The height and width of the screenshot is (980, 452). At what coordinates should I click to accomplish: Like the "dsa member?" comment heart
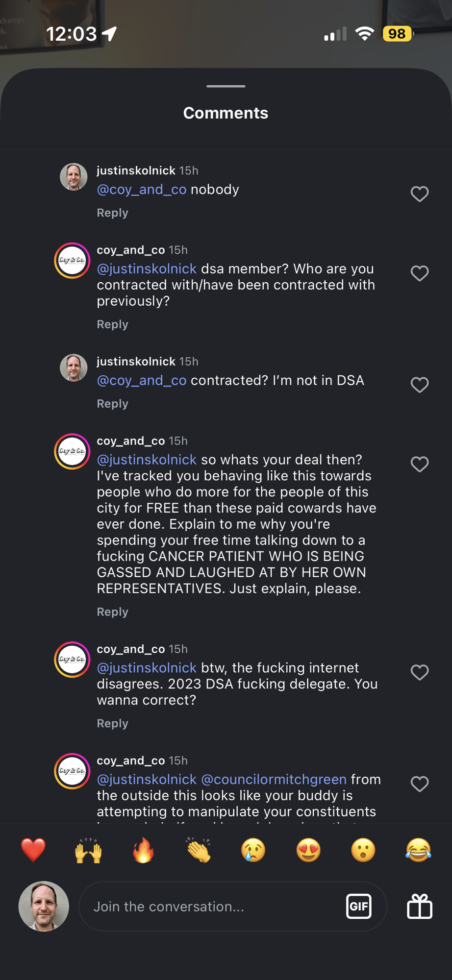(420, 273)
